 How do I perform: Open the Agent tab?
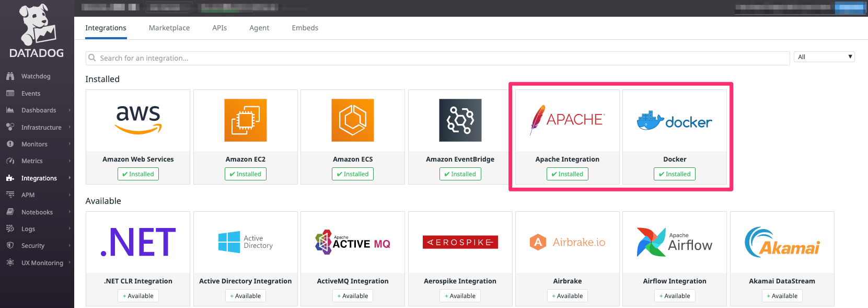click(259, 28)
